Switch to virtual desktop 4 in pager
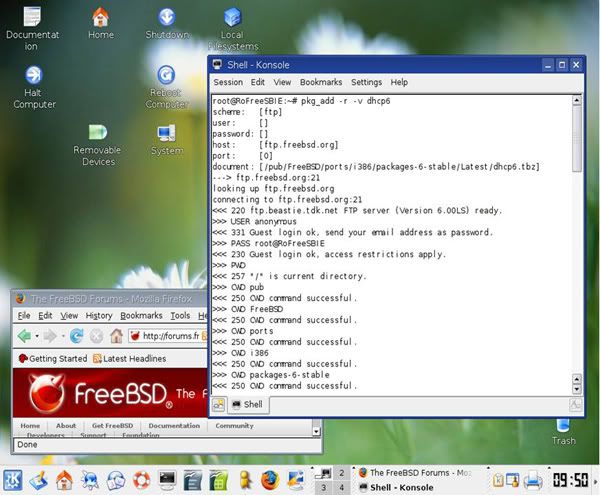600x495 pixels. tap(341, 487)
